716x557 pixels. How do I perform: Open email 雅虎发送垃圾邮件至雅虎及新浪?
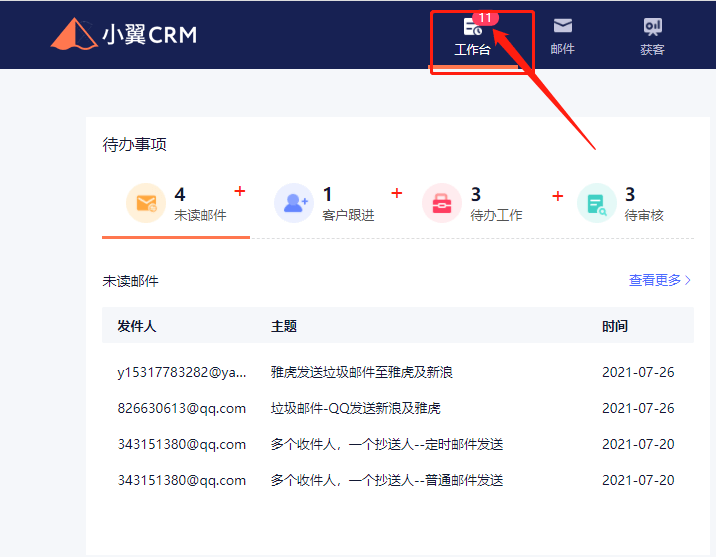[362, 372]
